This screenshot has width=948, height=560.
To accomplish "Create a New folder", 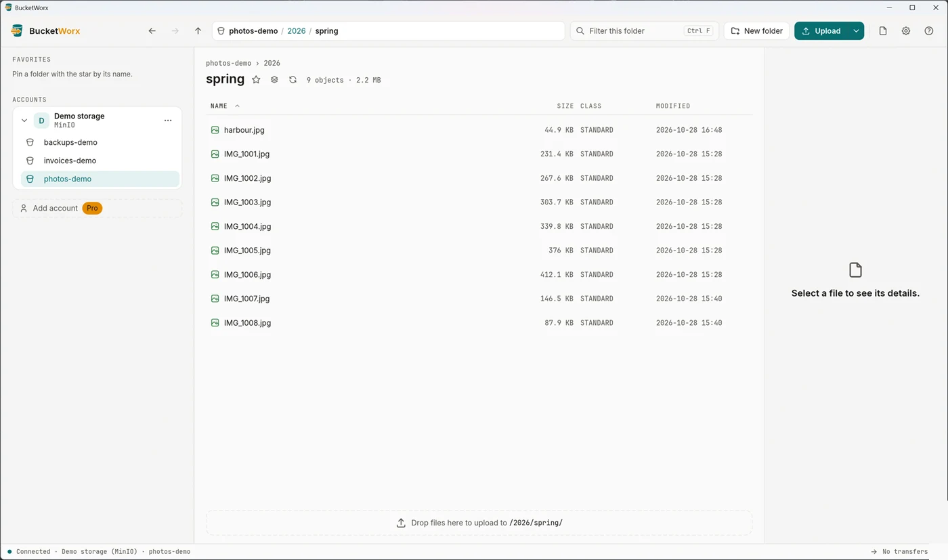I will [x=757, y=31].
